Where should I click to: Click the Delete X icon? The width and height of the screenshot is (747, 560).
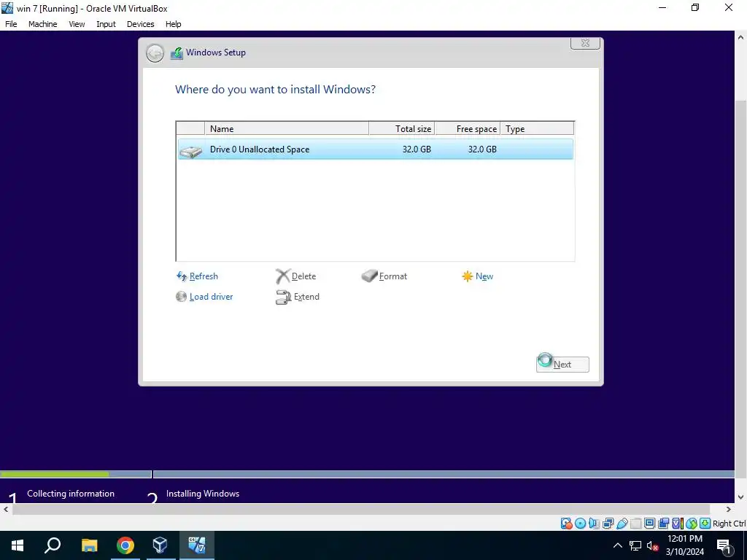coord(282,276)
